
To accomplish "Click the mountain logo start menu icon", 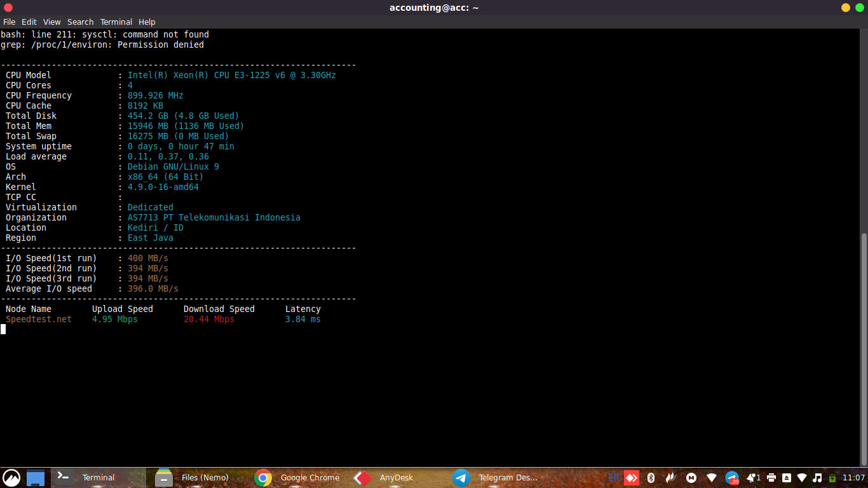I will [11, 478].
